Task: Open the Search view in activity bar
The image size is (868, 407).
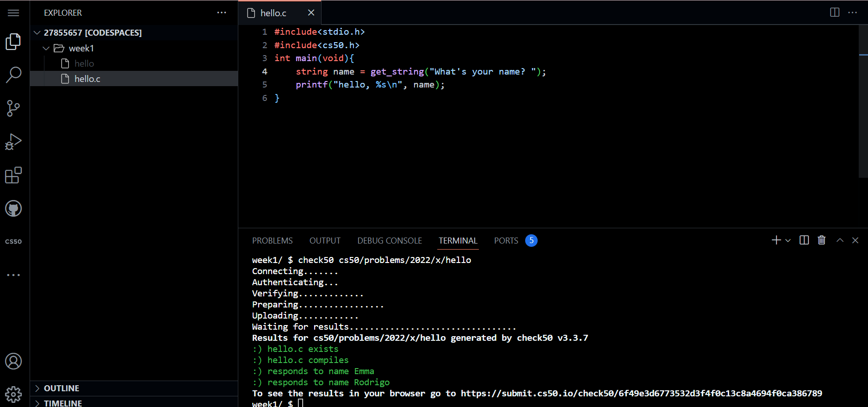Action: (x=13, y=75)
